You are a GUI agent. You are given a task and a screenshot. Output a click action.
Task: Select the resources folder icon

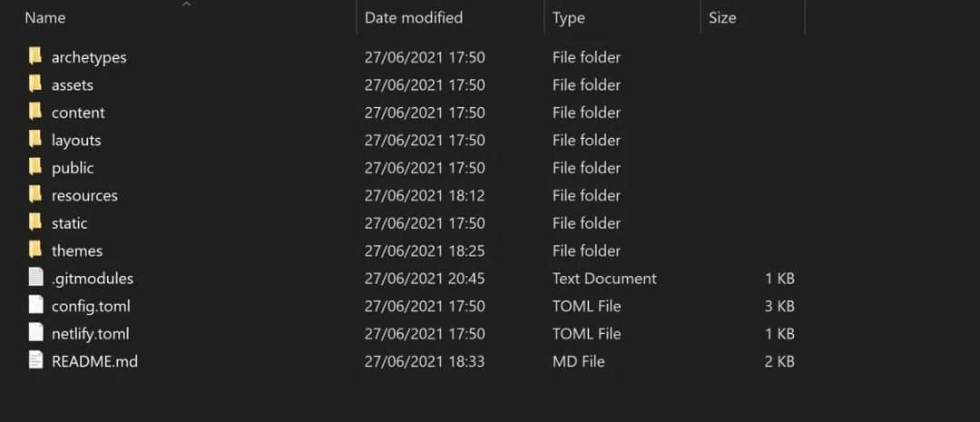point(35,195)
